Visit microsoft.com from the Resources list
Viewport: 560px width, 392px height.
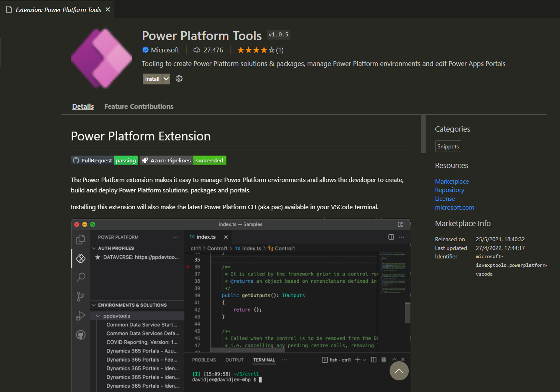(454, 207)
